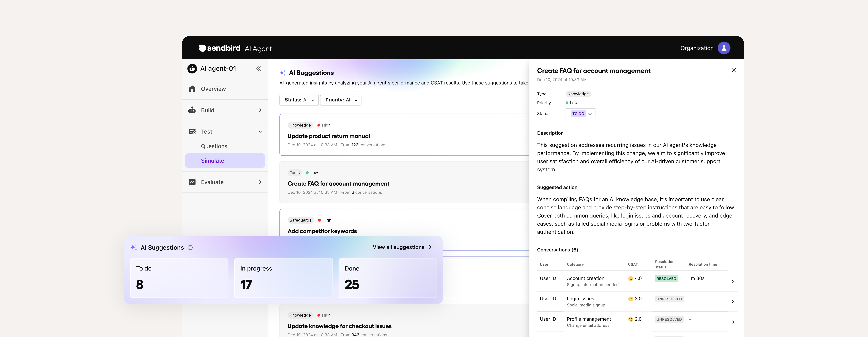Click the Safeguards tag
The height and width of the screenshot is (337, 868).
[300, 220]
